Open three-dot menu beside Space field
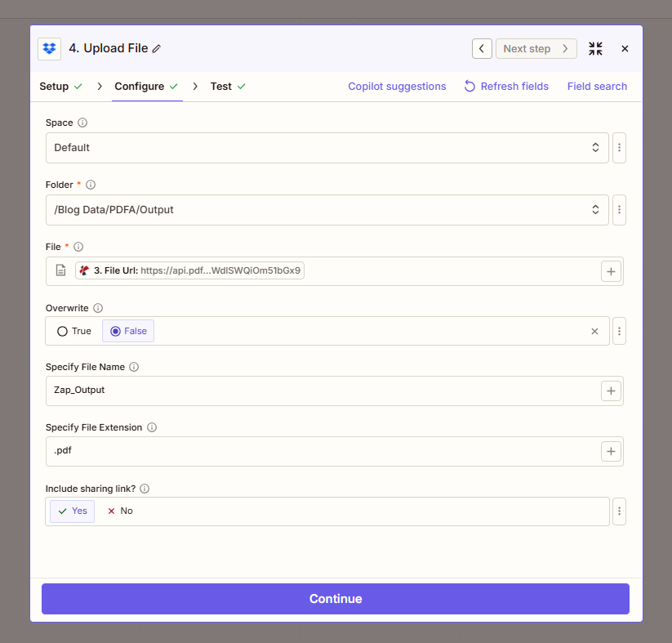This screenshot has height=643, width=672. [x=620, y=148]
